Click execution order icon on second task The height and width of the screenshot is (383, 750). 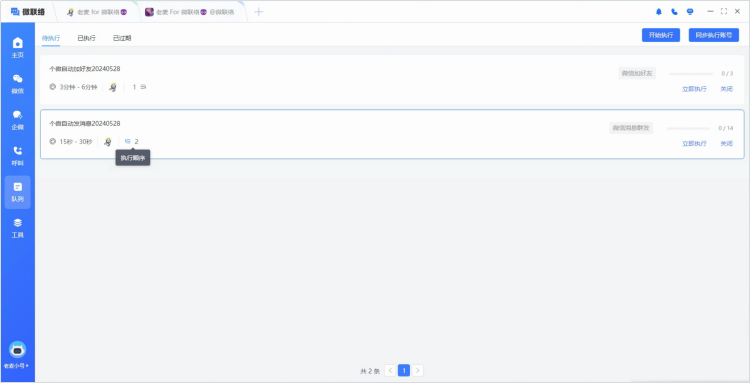128,142
